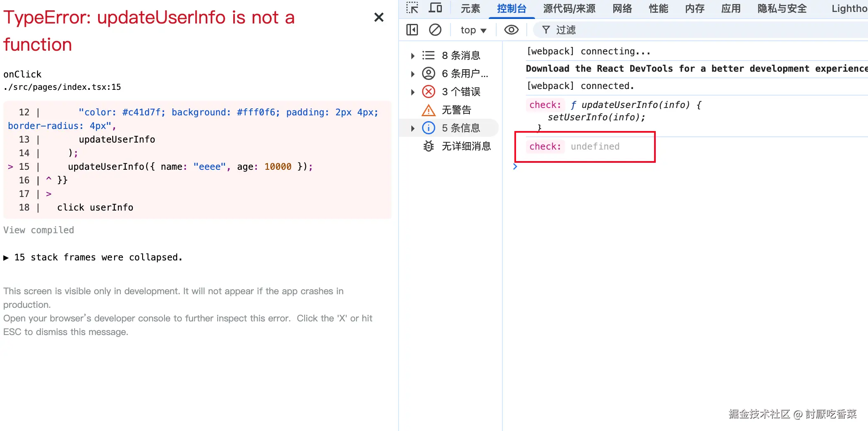Click code line 13 updateUserInfo
Screen dimensions: 868x431
click(x=117, y=139)
